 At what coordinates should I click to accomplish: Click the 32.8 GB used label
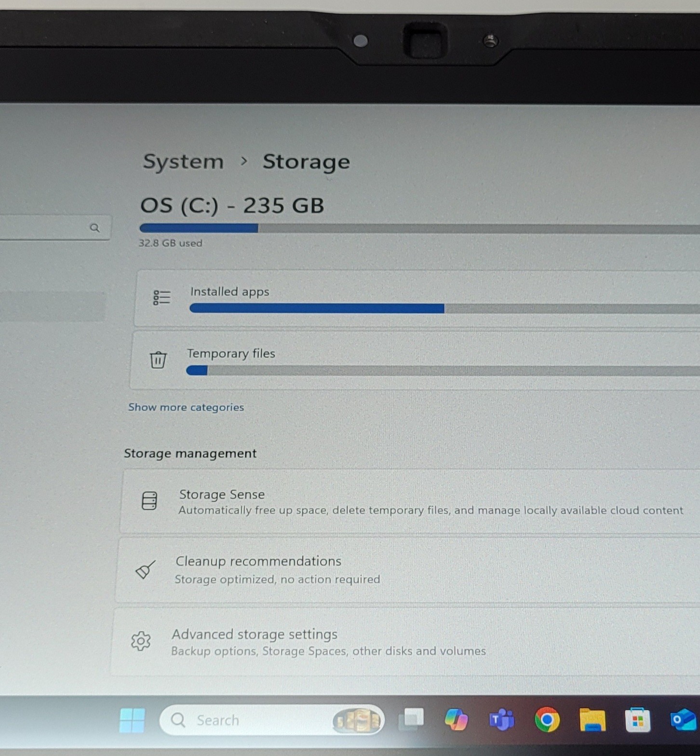171,243
